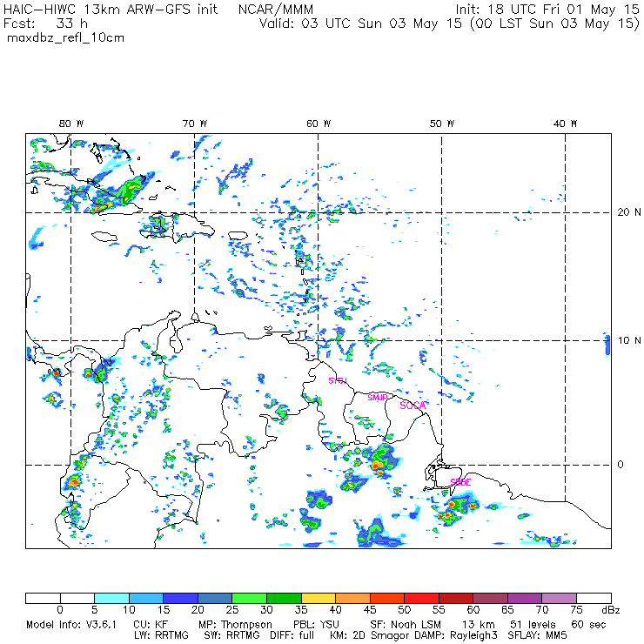644x644 pixels.
Task: Pick the royal blue 15-20 dBz swatch
Action: click(x=181, y=598)
